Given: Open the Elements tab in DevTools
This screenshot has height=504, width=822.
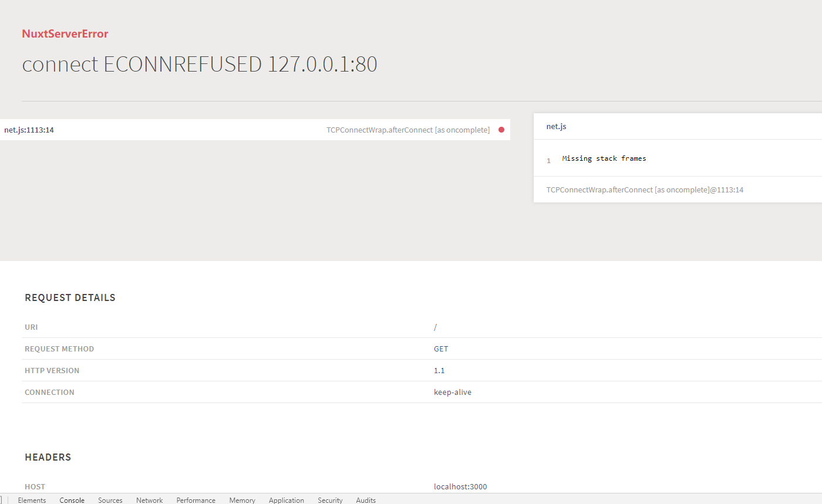Looking at the screenshot, I should (x=32, y=500).
